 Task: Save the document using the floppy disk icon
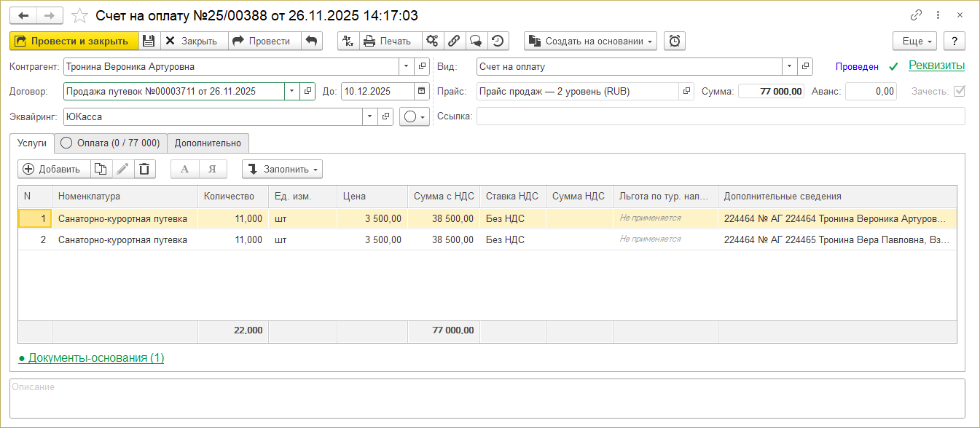pos(149,41)
